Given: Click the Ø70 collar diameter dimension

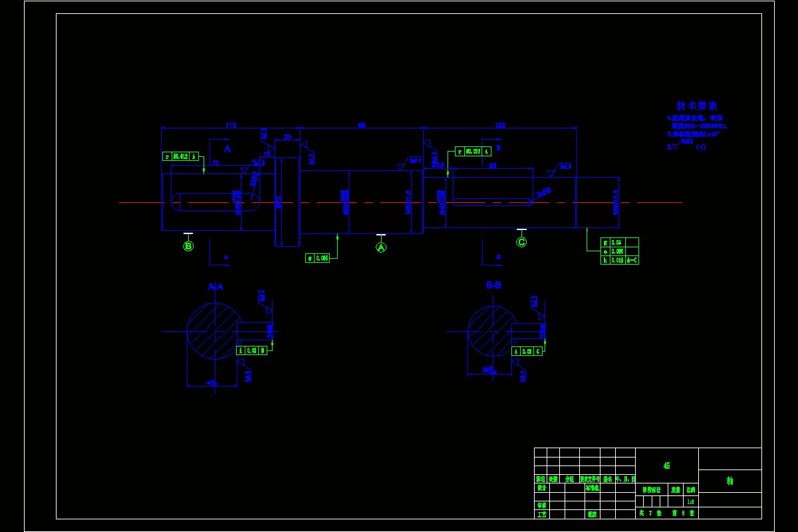Looking at the screenshot, I should click(x=279, y=202).
